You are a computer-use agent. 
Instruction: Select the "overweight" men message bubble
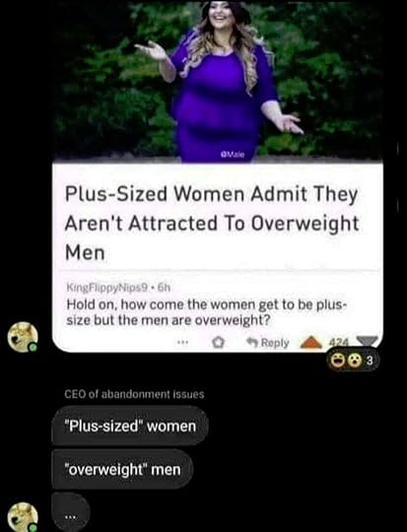click(122, 470)
